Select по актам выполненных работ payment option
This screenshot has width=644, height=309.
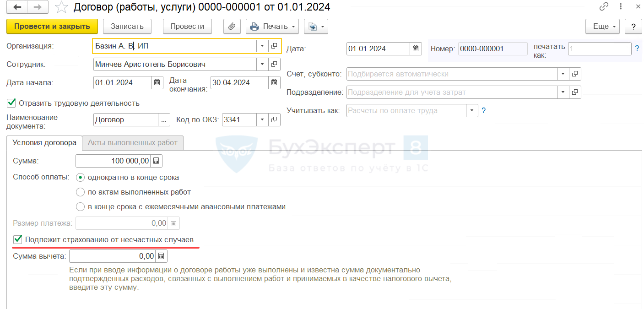pos(80,192)
